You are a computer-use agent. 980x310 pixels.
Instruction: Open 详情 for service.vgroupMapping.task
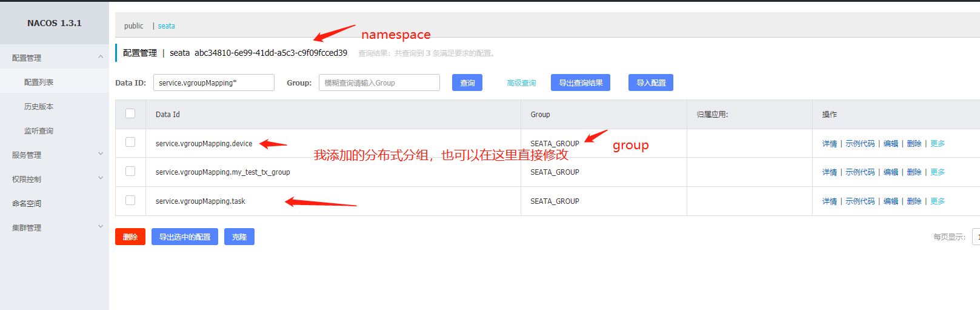click(x=829, y=201)
